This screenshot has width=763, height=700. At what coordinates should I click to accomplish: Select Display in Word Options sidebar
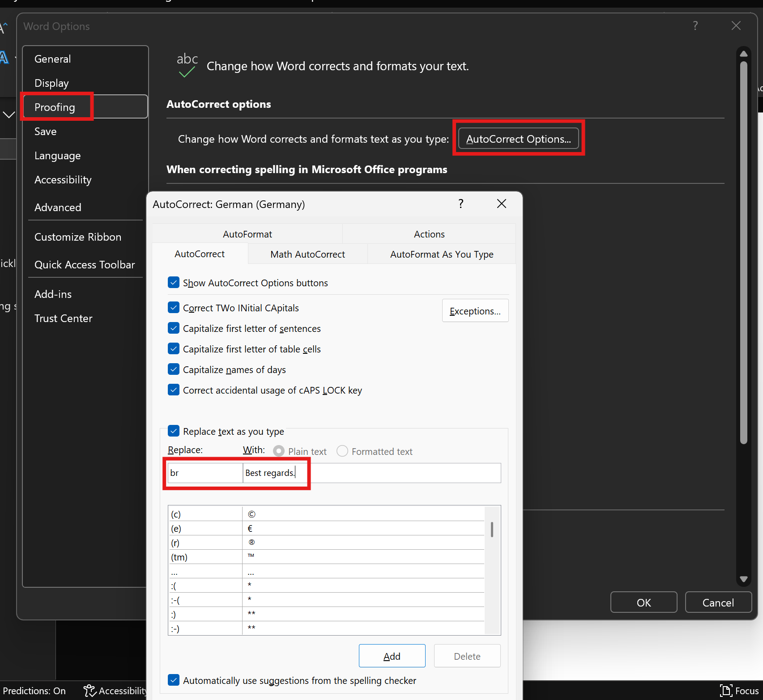tap(85, 83)
